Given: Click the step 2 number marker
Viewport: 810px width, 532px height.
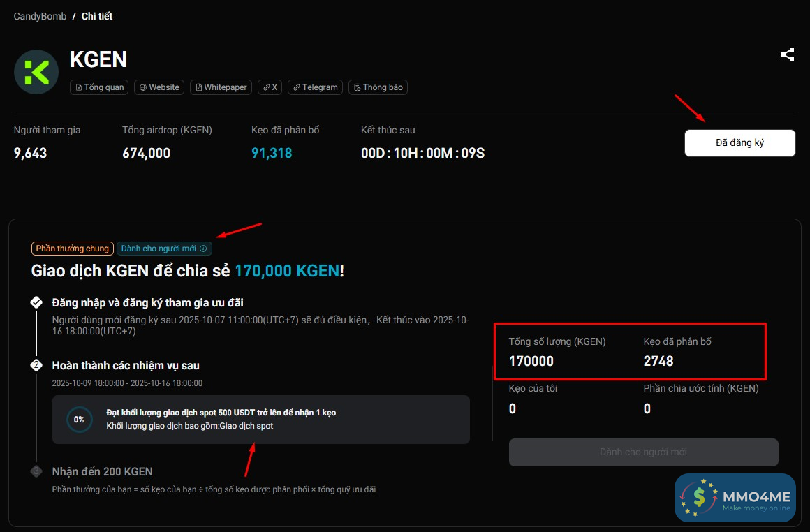Looking at the screenshot, I should coord(36,365).
